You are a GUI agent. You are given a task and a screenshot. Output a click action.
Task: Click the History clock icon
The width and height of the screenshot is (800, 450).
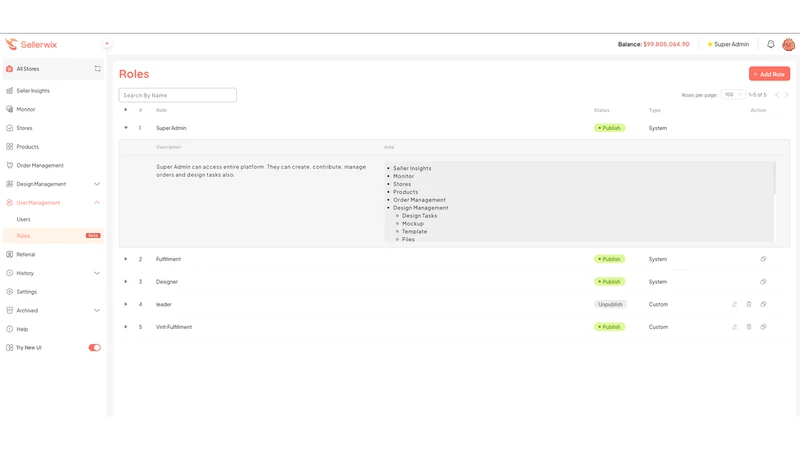9,273
